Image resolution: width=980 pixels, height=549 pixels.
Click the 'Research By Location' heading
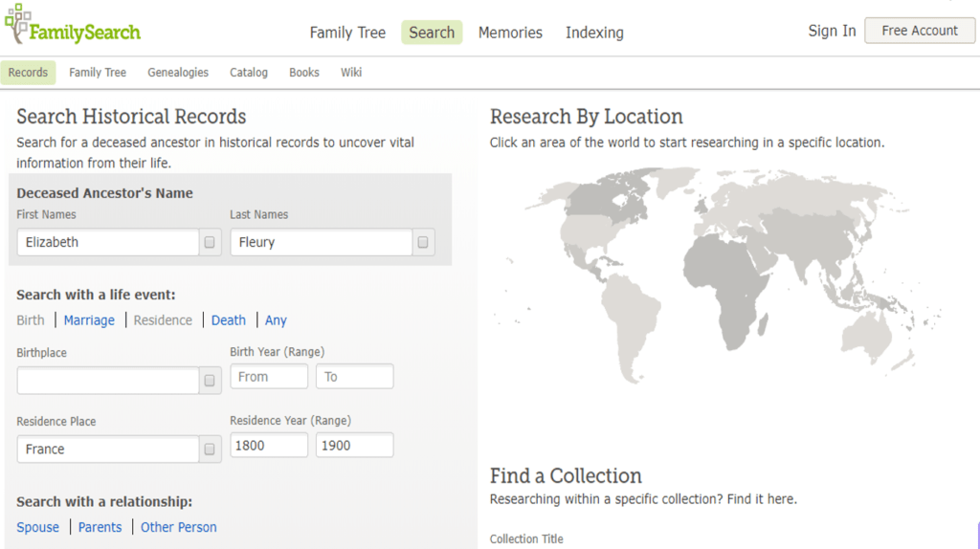click(587, 117)
